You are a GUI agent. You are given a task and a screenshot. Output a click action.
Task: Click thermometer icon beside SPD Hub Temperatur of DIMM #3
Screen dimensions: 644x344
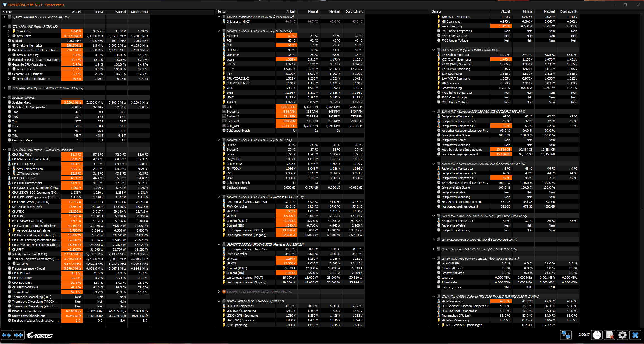pos(439,54)
